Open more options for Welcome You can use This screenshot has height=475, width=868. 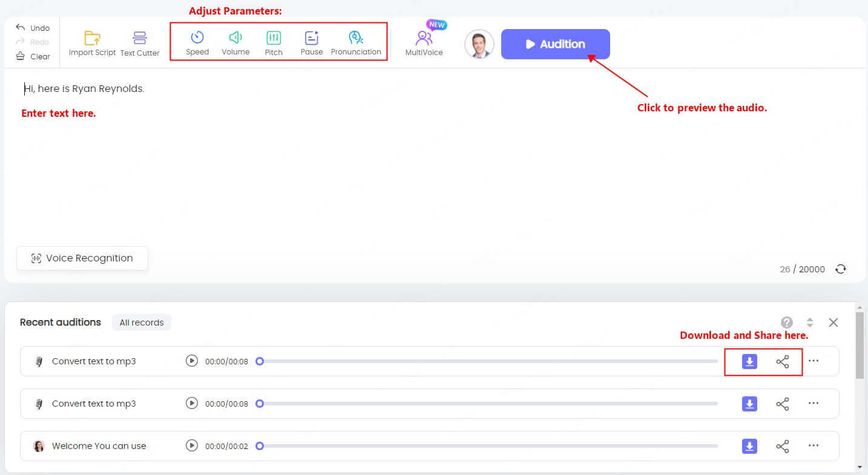pyautogui.click(x=814, y=446)
